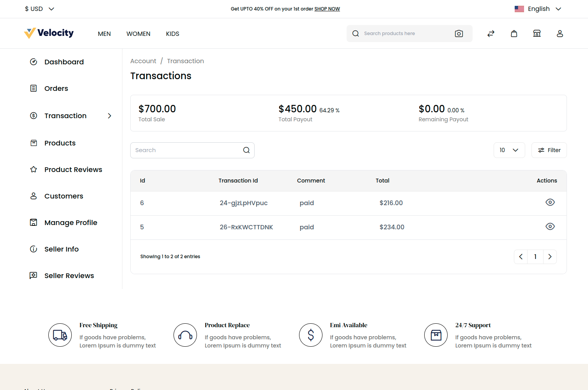This screenshot has width=588, height=390.
Task: Go to the next page arrow
Action: 550,257
